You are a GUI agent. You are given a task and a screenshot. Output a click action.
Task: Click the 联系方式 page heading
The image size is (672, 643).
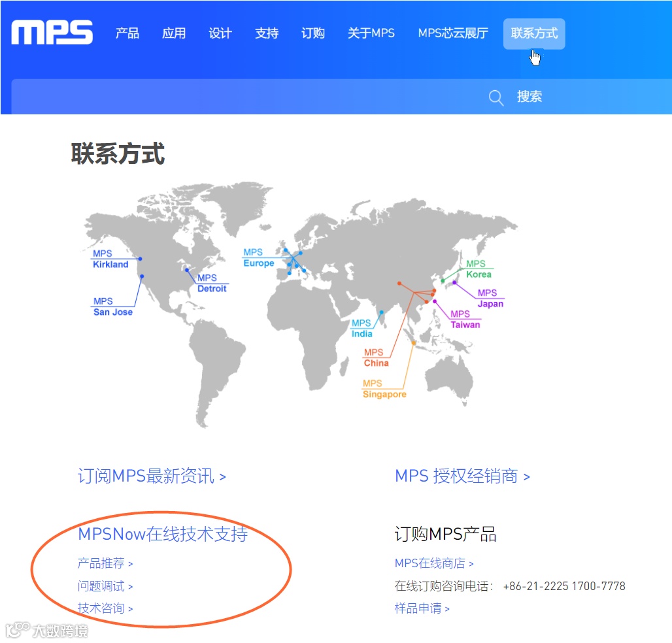118,154
